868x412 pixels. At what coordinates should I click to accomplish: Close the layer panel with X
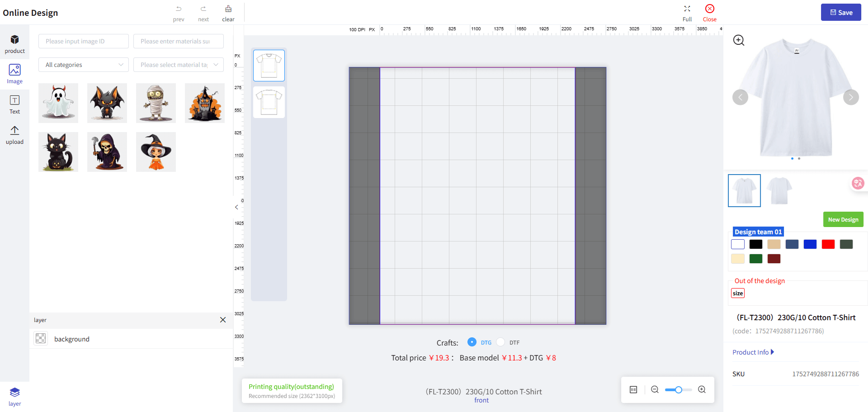click(223, 320)
